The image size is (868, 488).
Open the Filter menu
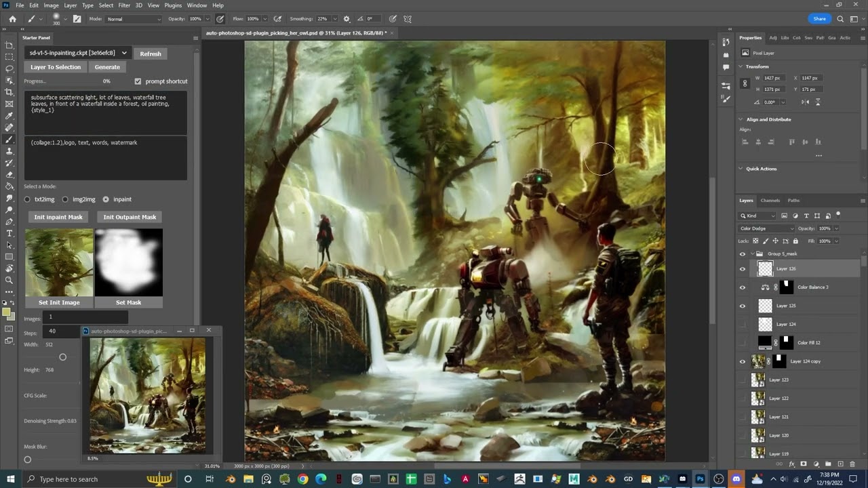124,5
